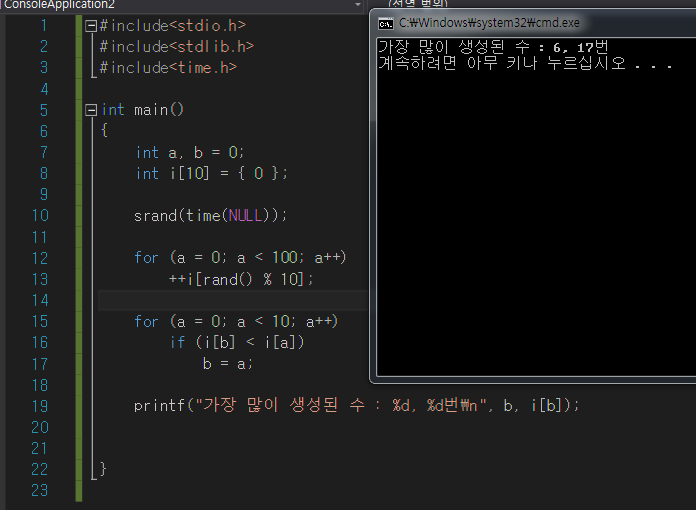The image size is (696, 510).
Task: Place cursor on empty highlighted line 14
Action: pos(233,300)
